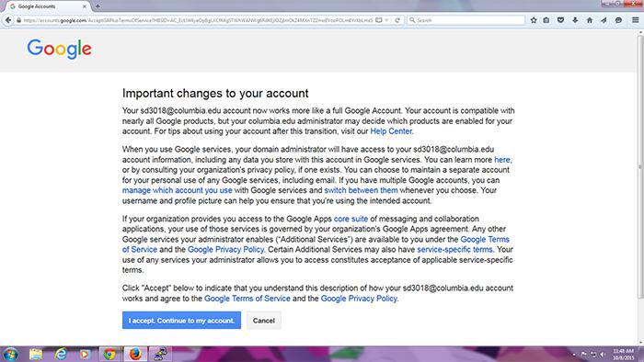Close the Google Accounts tab

point(85,6)
